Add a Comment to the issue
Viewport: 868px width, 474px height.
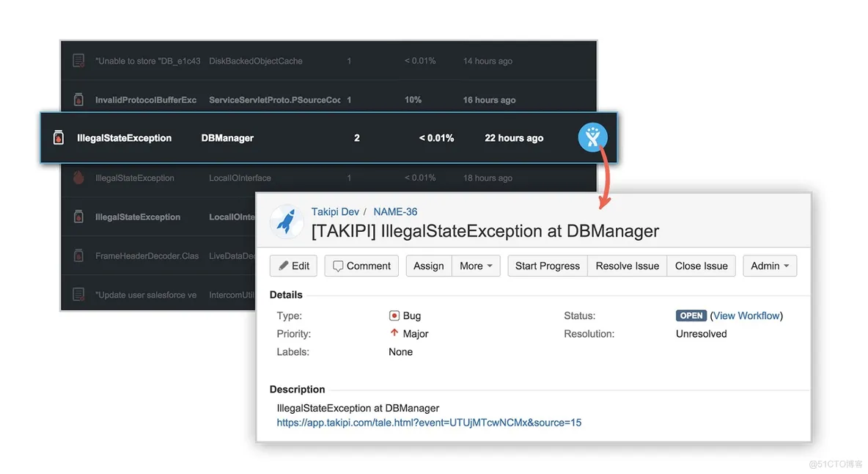(361, 266)
